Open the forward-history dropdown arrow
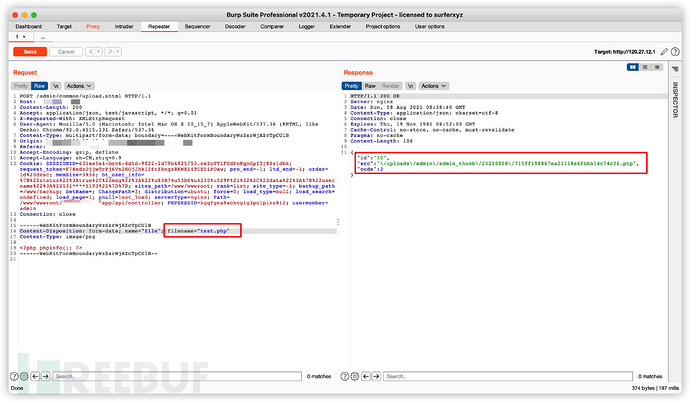The width and height of the screenshot is (690, 402). [x=118, y=52]
